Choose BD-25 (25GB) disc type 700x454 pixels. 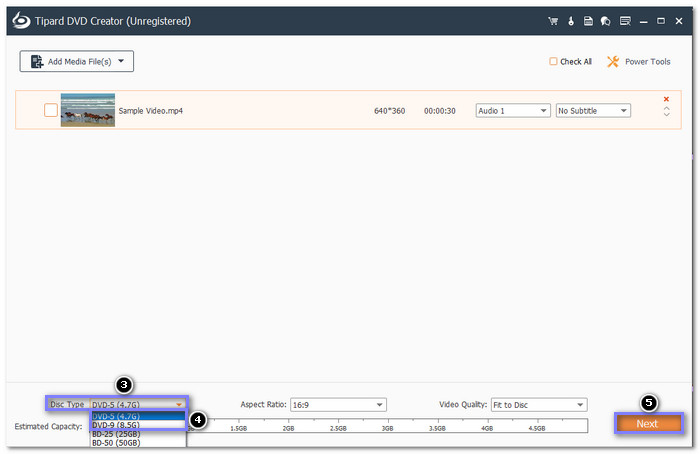coord(138,434)
